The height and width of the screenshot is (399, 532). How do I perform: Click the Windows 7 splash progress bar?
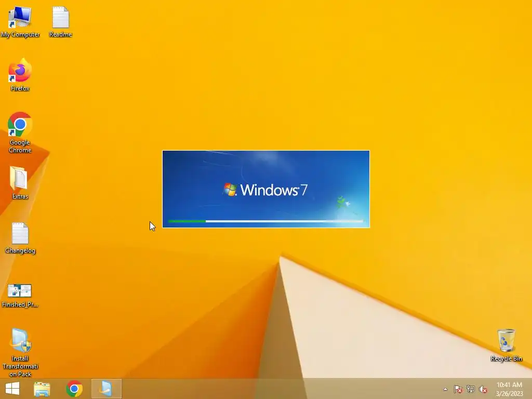tap(266, 221)
